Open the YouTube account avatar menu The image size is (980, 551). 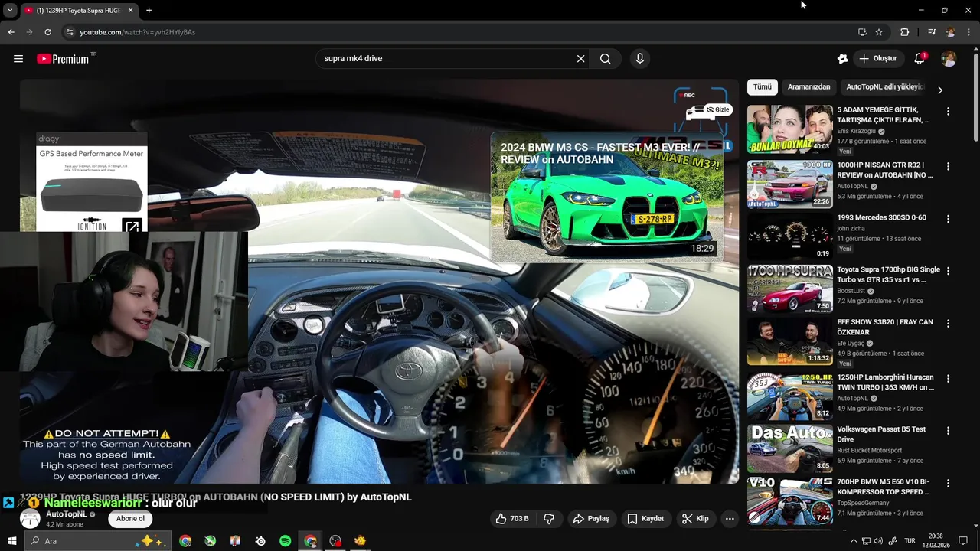click(949, 59)
